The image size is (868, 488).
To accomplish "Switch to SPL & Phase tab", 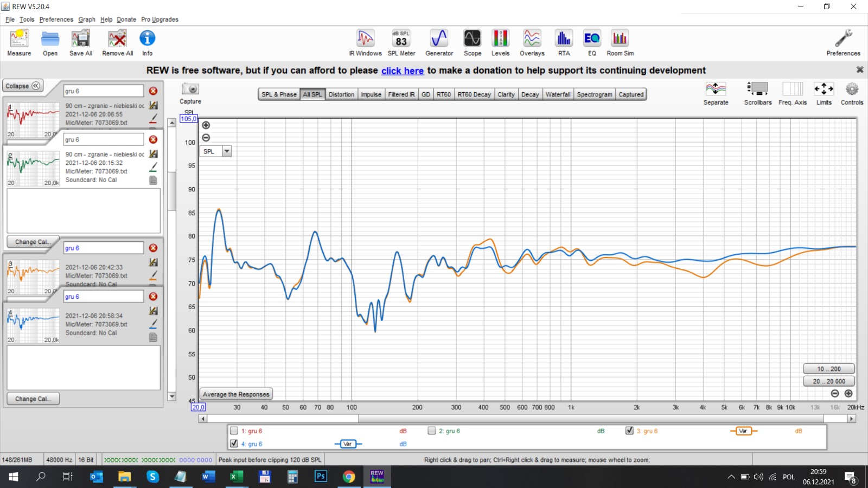I will [279, 94].
